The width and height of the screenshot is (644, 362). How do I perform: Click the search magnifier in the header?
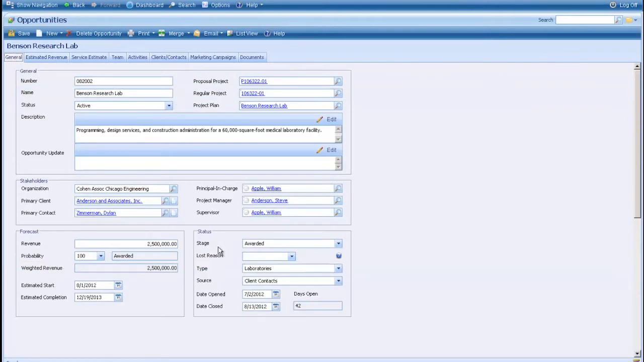[618, 20]
